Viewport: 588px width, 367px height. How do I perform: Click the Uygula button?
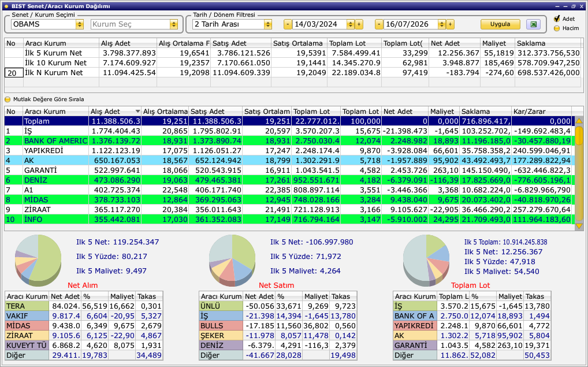tap(500, 24)
